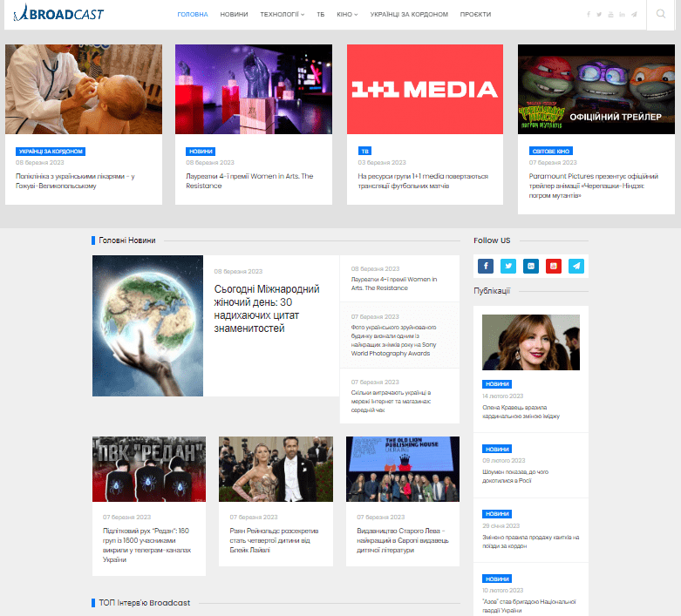Open top-row Лауреатки 4-ї премії Women in Arts title
This screenshot has height=616, width=681.
249,181
